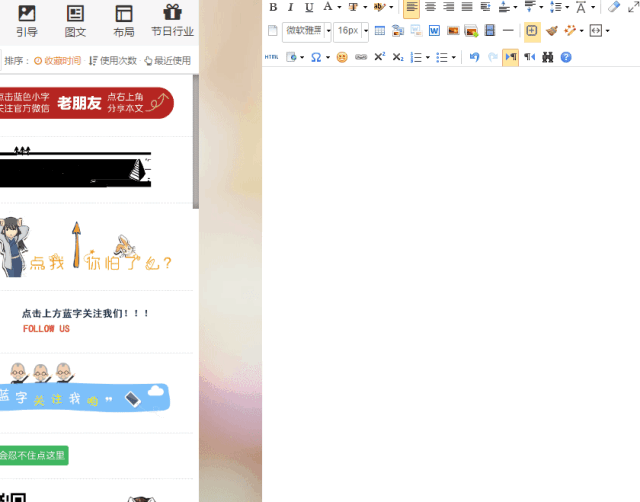640x502 pixels.
Task: Click the web page preview icon
Action: tap(291, 57)
